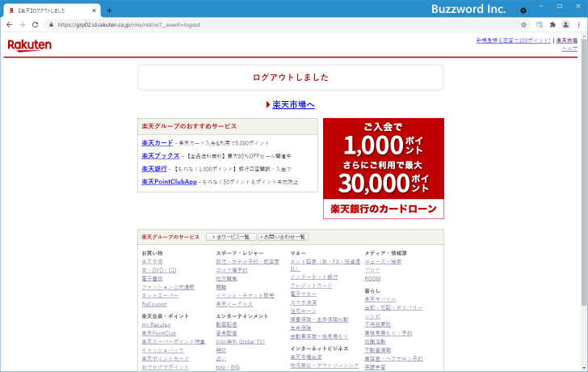Open the screen capture extension icon

pyautogui.click(x=540, y=25)
